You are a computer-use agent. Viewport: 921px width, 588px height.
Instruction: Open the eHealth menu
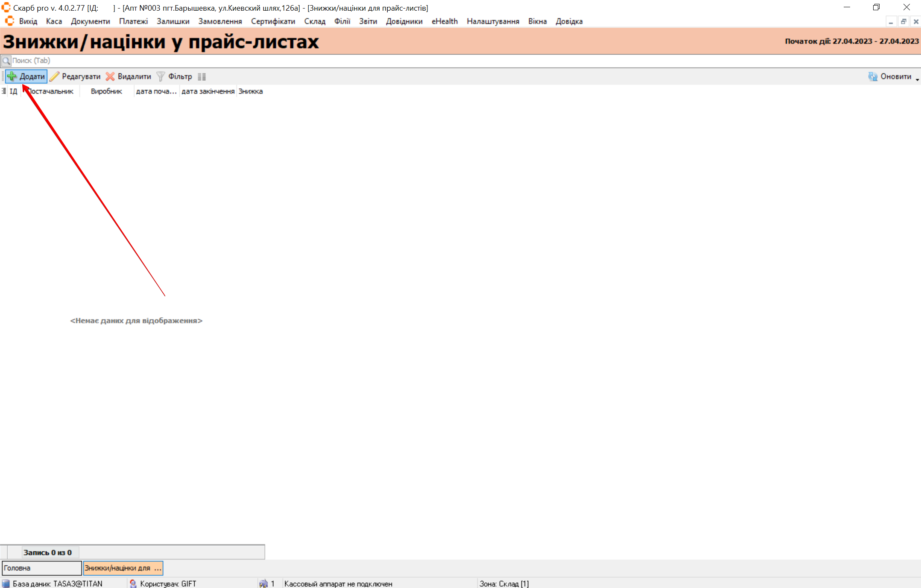pyautogui.click(x=444, y=21)
